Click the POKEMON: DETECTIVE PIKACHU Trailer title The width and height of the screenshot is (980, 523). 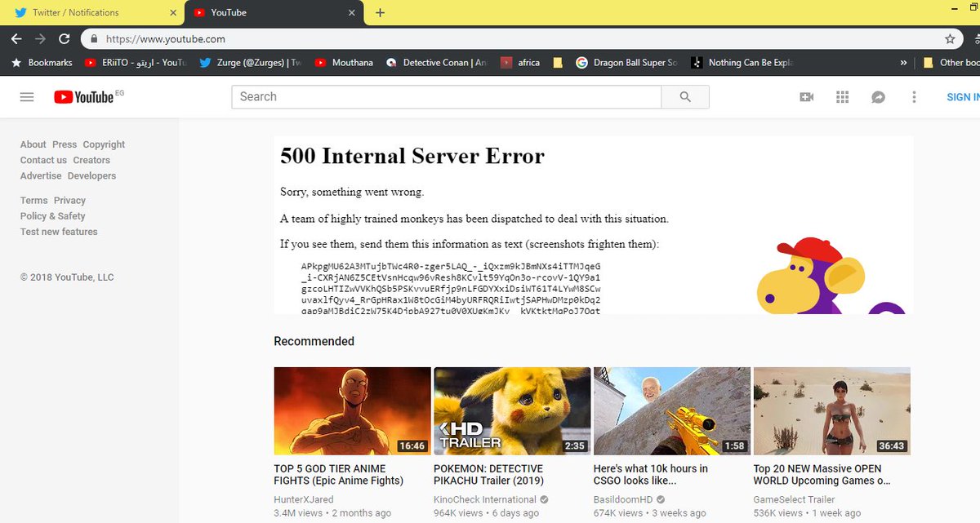[x=489, y=475]
